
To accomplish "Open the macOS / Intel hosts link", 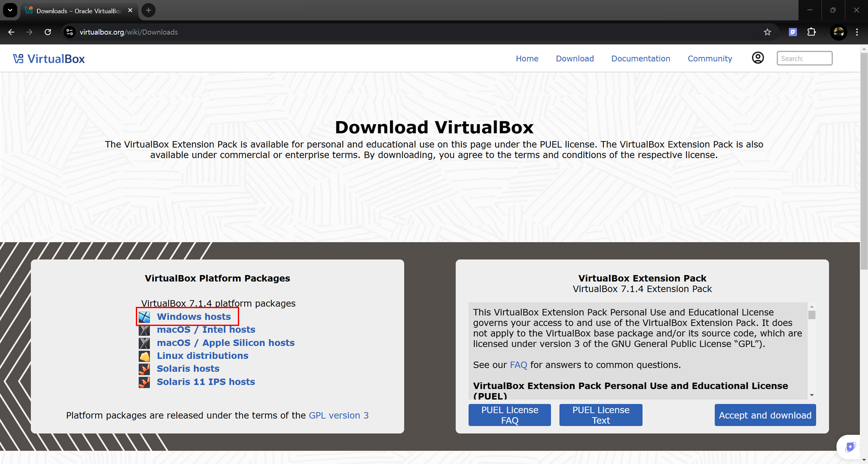I will pyautogui.click(x=206, y=329).
